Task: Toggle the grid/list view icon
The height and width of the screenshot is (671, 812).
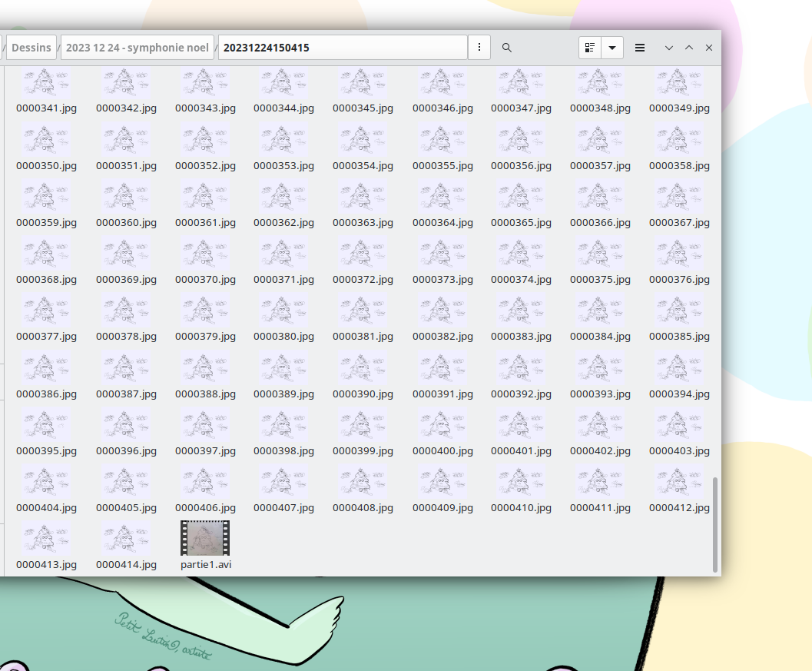Action: [x=589, y=48]
